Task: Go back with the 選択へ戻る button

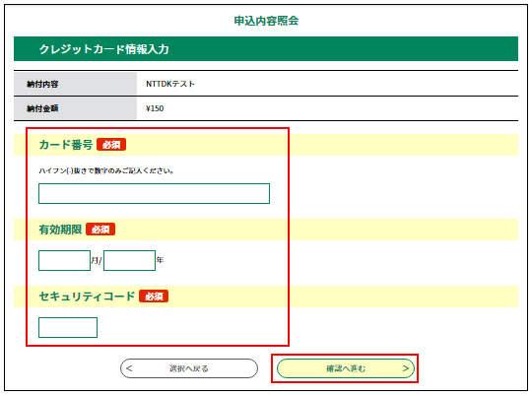Action: point(189,368)
